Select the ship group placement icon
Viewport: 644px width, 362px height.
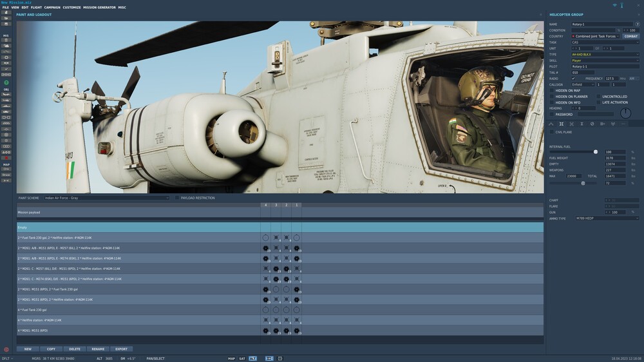[6, 106]
